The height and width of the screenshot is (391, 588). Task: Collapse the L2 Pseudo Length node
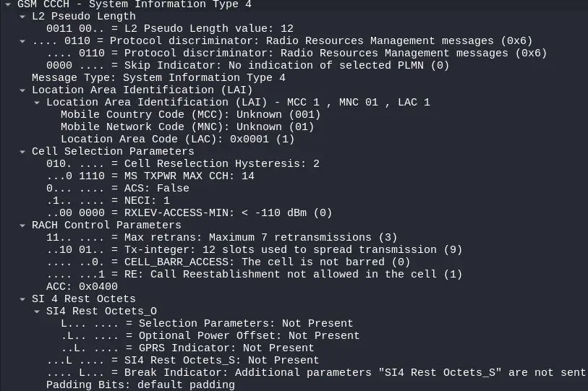(x=22, y=16)
